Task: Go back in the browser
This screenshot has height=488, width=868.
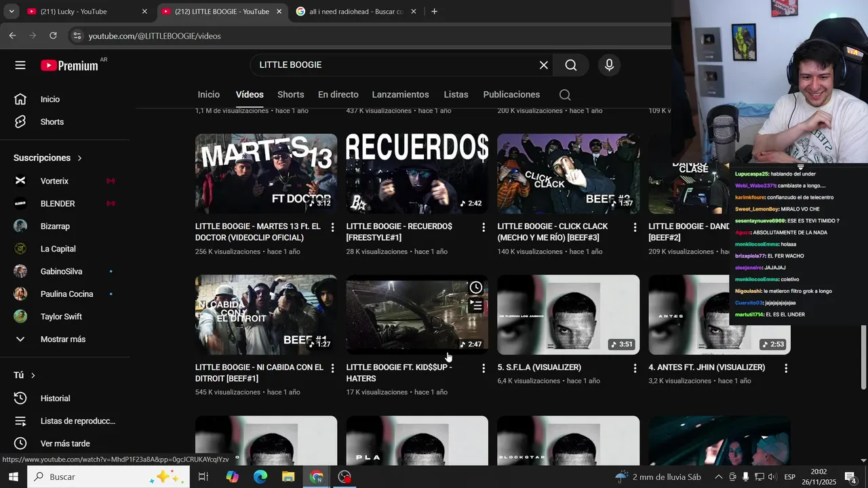Action: (12, 36)
